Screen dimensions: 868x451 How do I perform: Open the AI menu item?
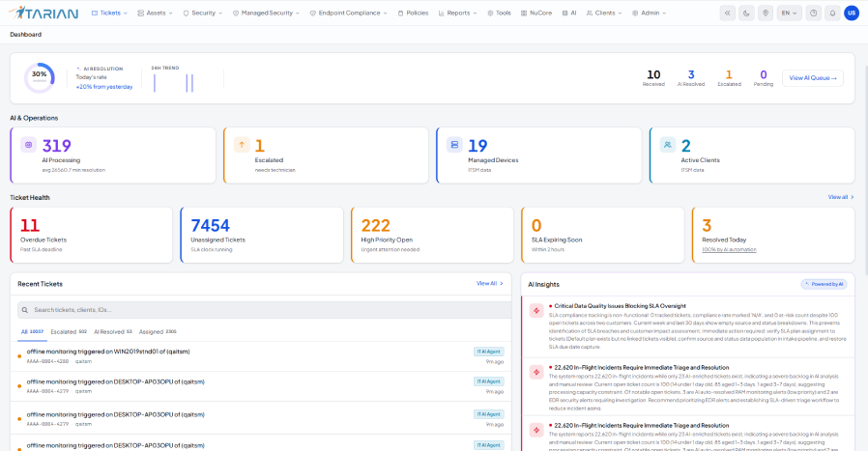point(569,13)
